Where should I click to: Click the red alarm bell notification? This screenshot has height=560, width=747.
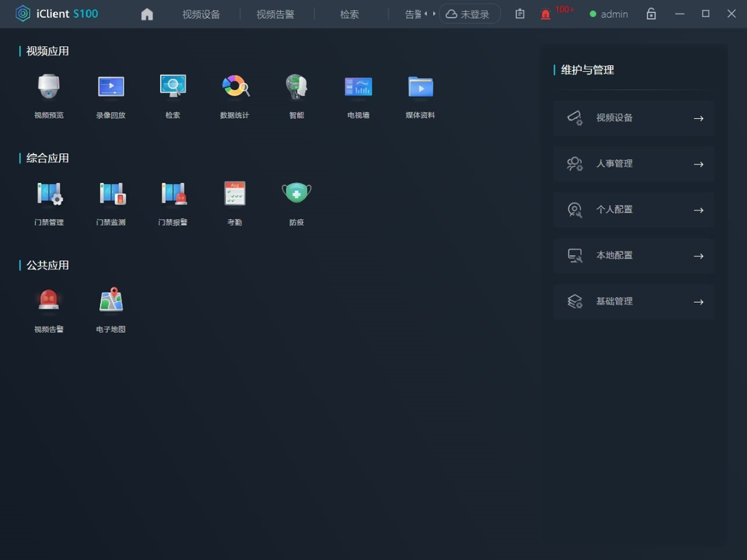pos(546,15)
